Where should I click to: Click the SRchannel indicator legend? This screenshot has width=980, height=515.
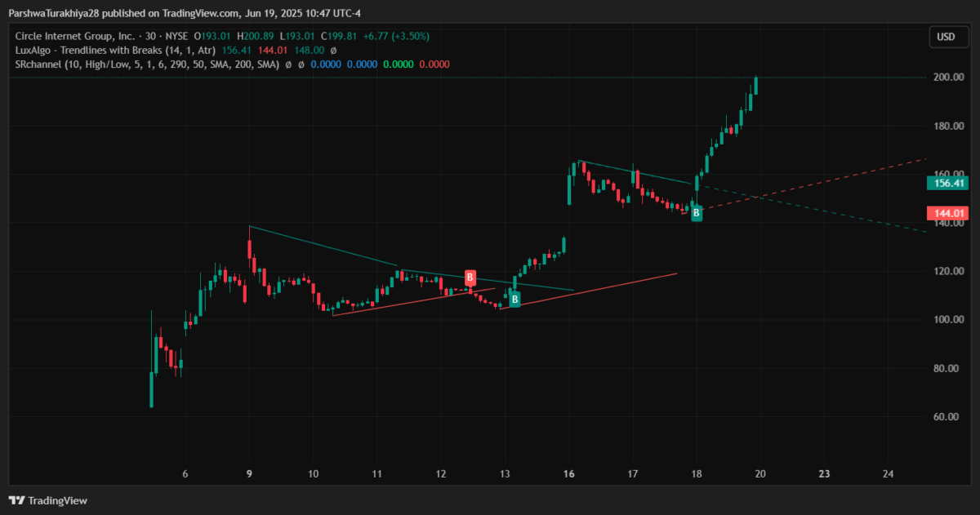148,64
